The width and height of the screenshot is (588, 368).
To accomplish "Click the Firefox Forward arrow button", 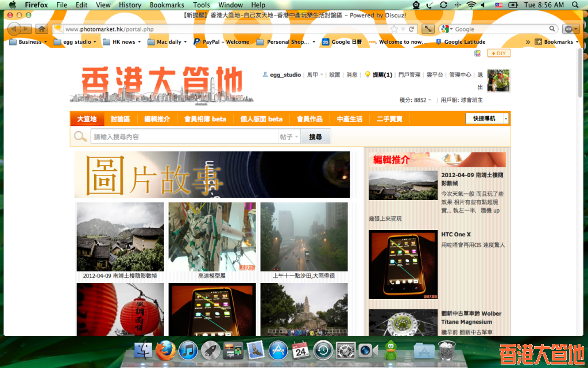I will click(26, 29).
